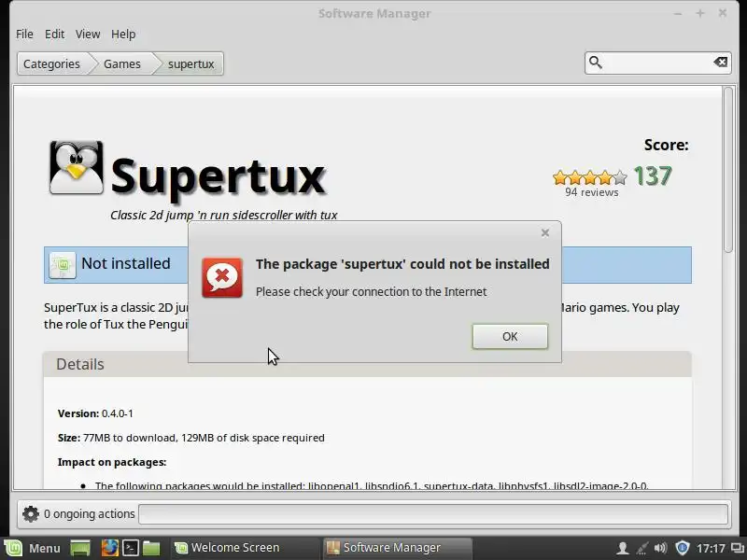Screen dimensions: 747x560
Task: Click the Details section header
Action: [367, 364]
